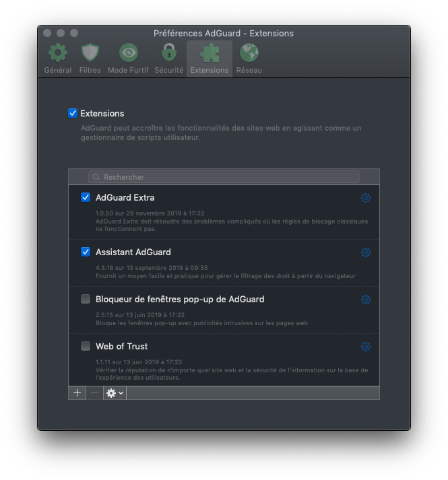448x480 pixels.
Task: Click the minus button to remove extension
Action: [95, 392]
